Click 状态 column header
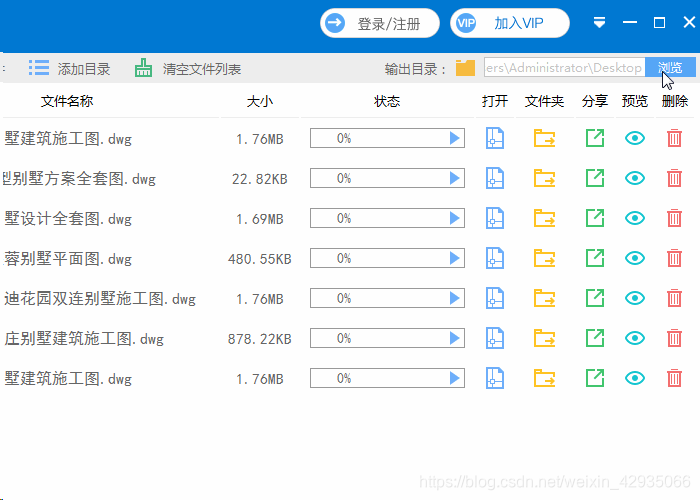This screenshot has width=700, height=500. pos(387,101)
